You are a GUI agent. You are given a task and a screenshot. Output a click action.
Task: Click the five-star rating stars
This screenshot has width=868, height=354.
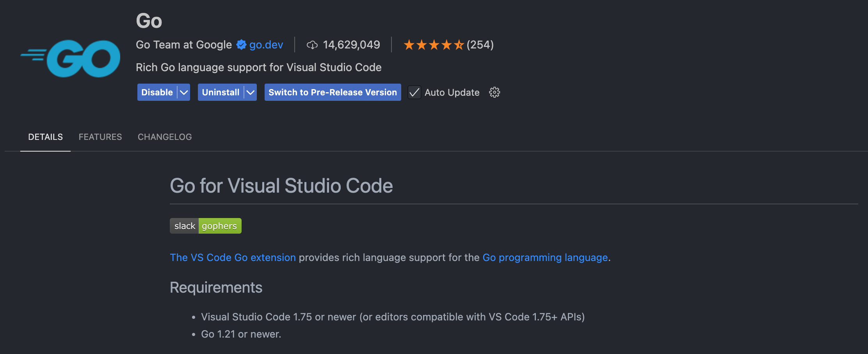[x=434, y=45]
